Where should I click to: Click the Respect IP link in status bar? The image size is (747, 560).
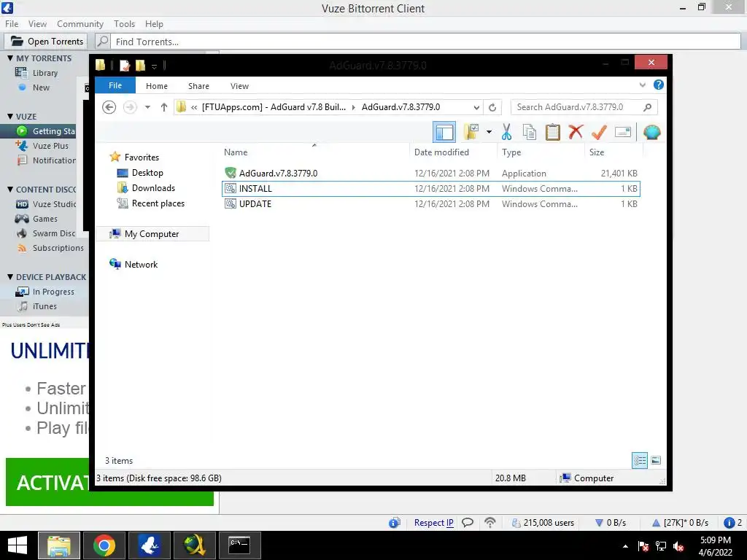coord(433,522)
